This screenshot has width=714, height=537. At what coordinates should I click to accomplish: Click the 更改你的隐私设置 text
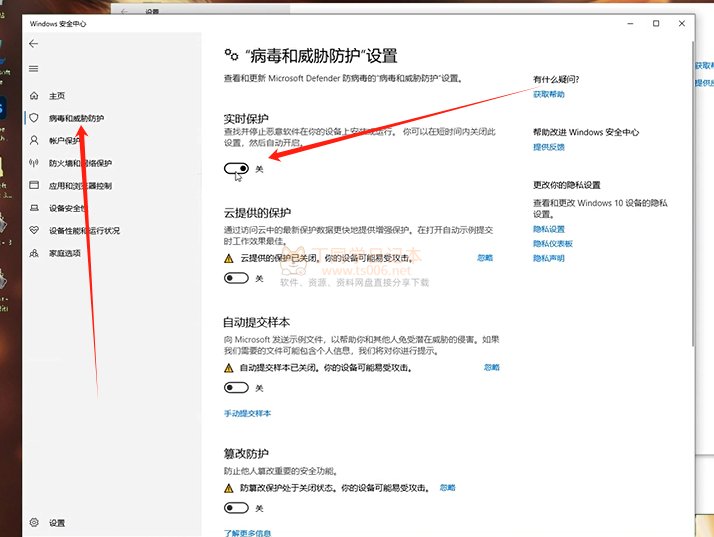pos(567,185)
